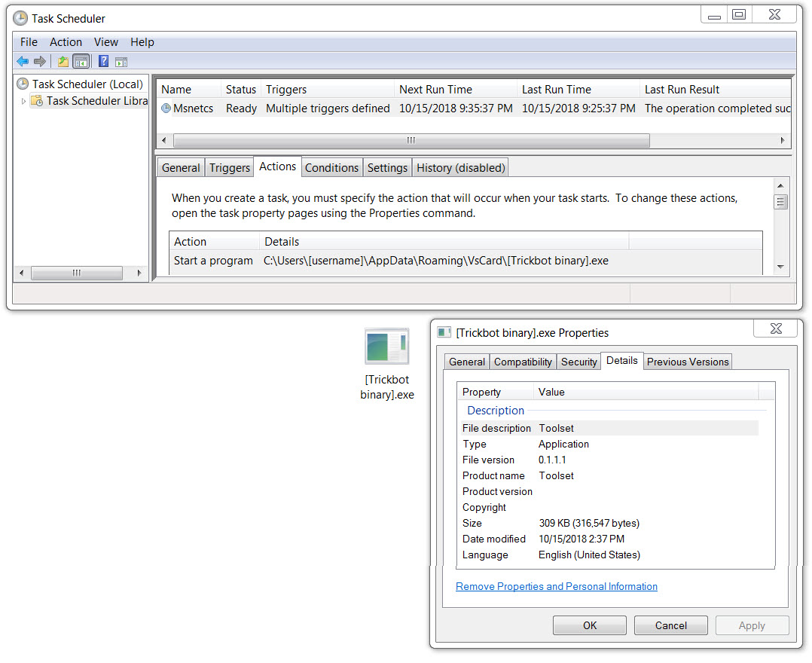Click the Action column header in actions list
812x663 pixels.
coord(214,241)
